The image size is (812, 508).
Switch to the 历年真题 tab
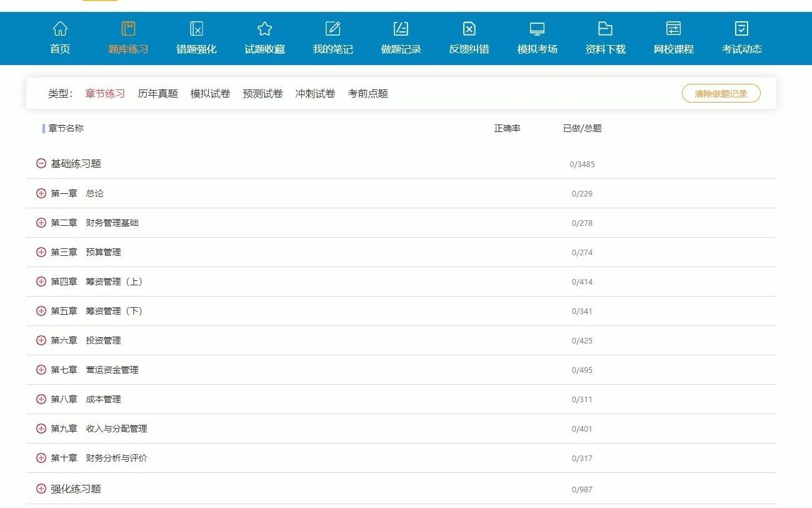(157, 93)
